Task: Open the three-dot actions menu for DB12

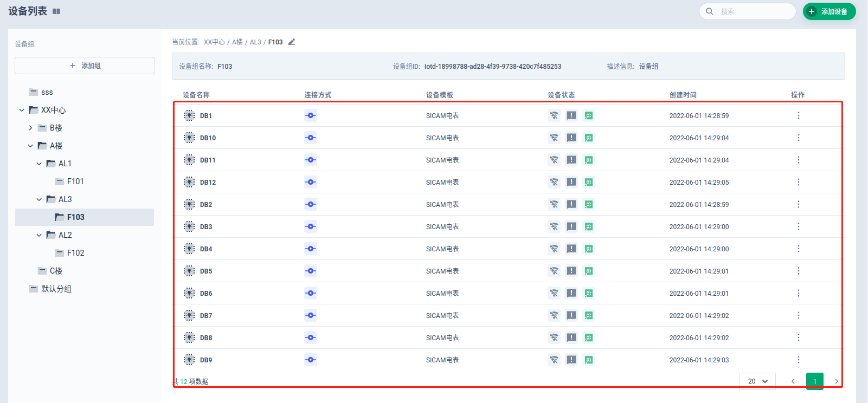Action: [798, 182]
